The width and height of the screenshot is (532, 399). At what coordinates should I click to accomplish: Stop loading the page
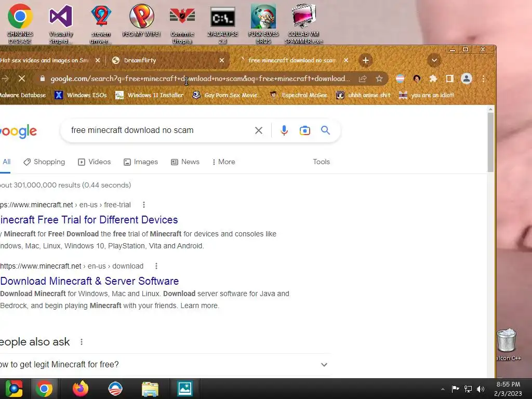(x=22, y=79)
